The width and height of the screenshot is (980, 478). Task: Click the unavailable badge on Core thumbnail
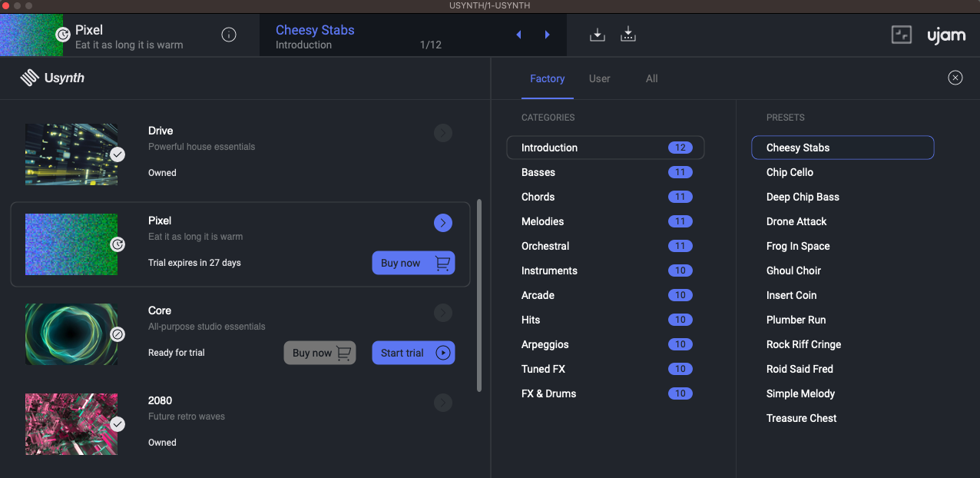(117, 334)
